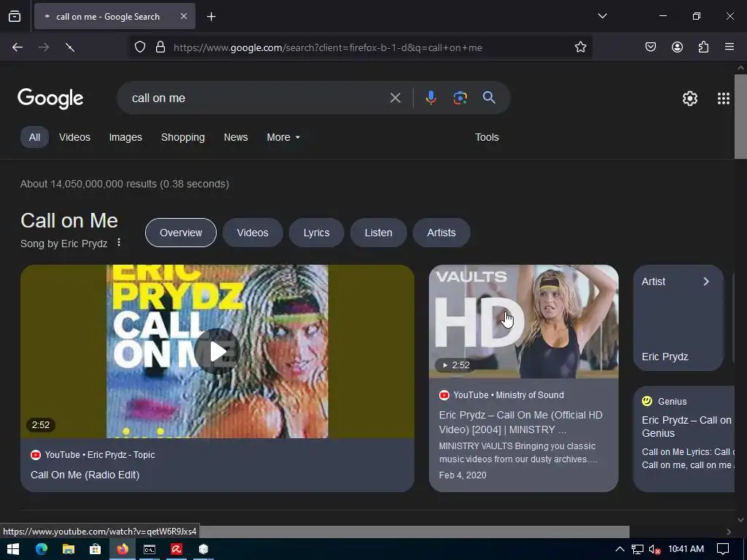The height and width of the screenshot is (560, 747).
Task: Select the Overview chip
Action: coord(181,233)
